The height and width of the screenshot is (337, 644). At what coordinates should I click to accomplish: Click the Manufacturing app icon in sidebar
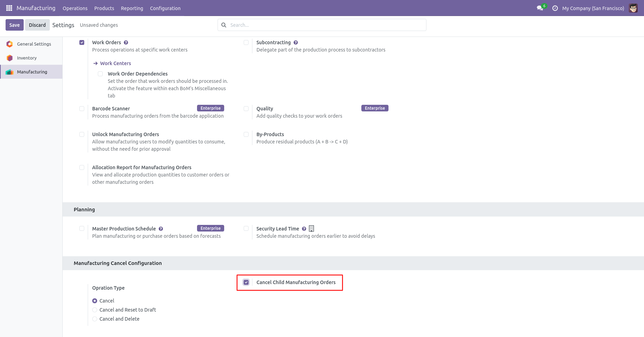tap(10, 72)
